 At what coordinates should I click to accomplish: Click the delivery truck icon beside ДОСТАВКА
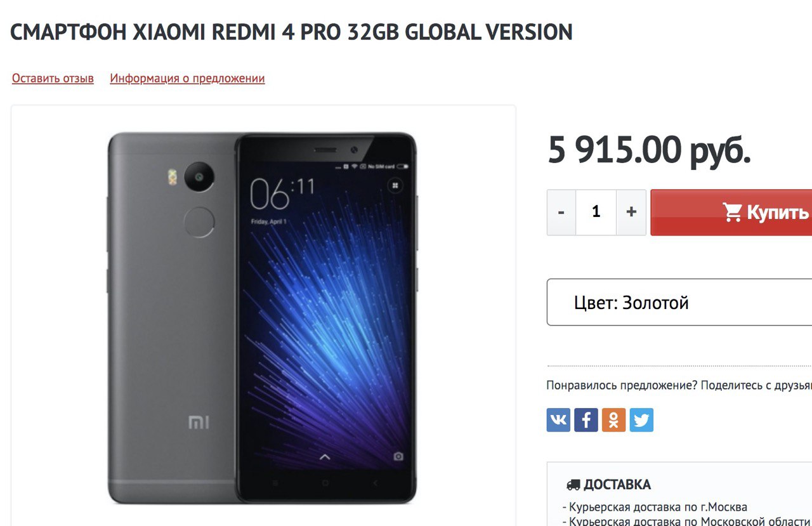coord(573,485)
